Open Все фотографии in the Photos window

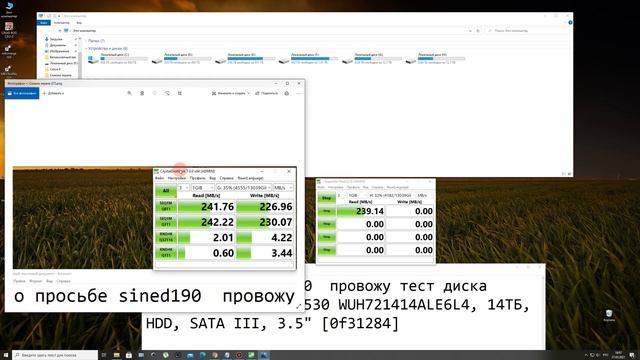tap(22, 93)
